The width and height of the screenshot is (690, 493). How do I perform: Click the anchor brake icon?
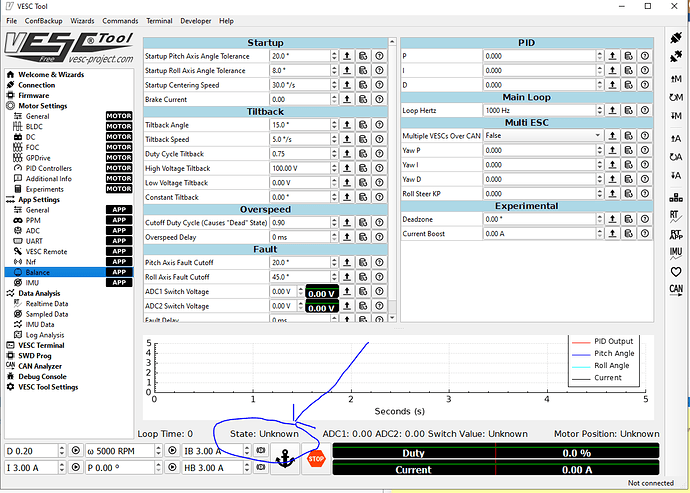point(287,460)
